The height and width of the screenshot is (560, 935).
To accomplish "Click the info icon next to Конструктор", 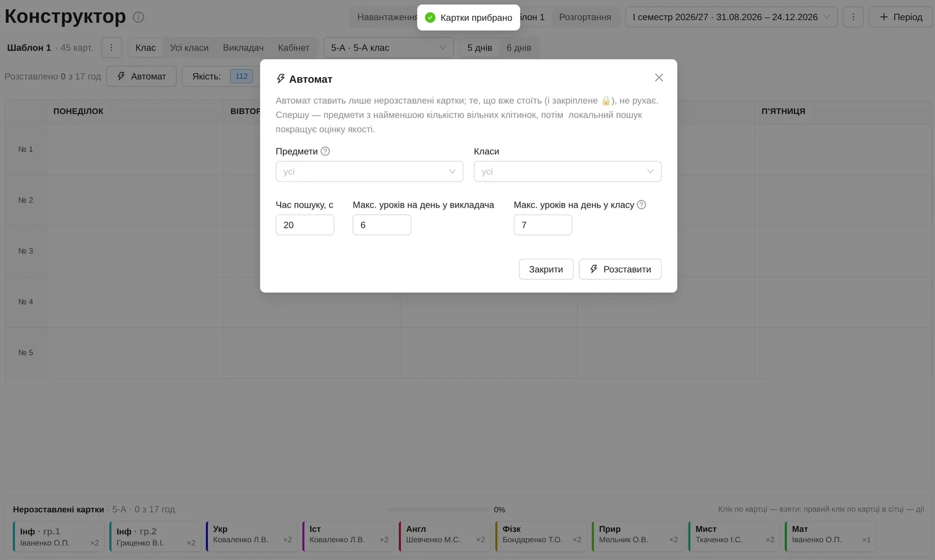I will [x=138, y=17].
